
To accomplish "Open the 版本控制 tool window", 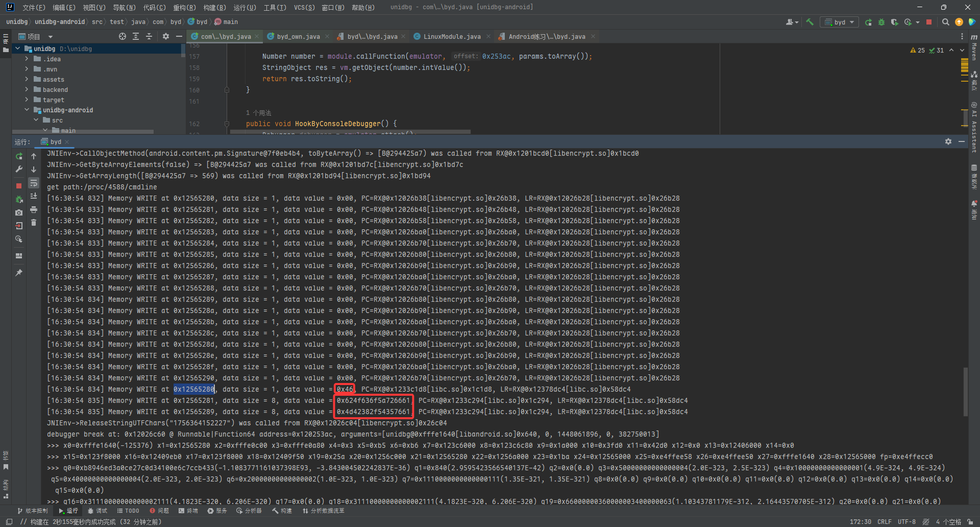I will coord(33,511).
